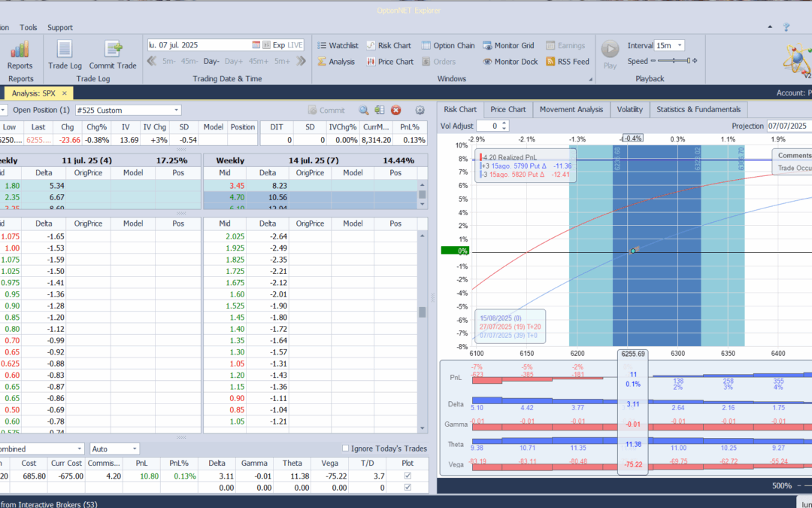Image resolution: width=812 pixels, height=508 pixels.
Task: Click the Mid value 4.70 cell
Action: 225,197
